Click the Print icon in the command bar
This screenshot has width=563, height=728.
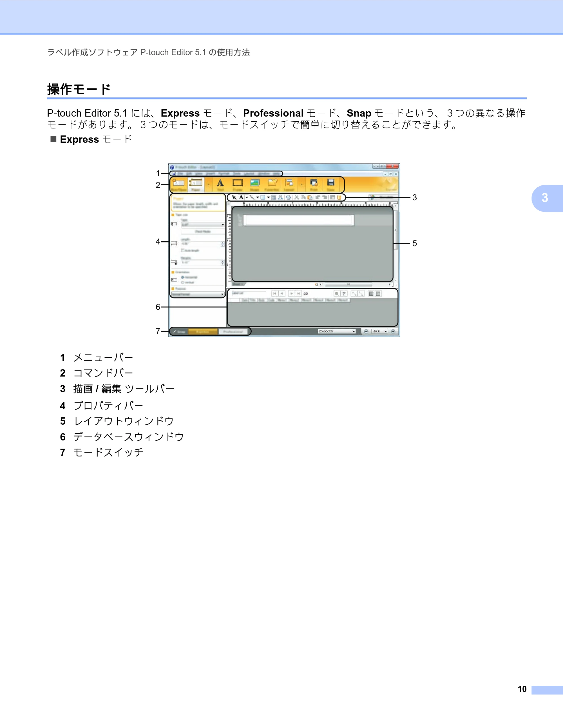(x=314, y=185)
